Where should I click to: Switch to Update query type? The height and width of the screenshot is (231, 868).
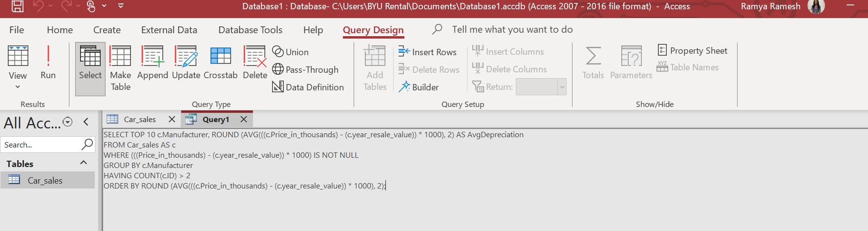186,62
